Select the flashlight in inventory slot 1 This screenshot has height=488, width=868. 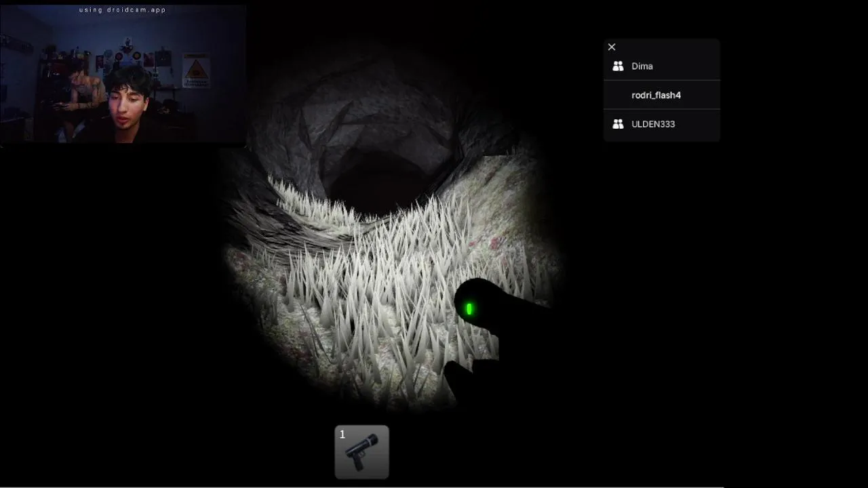point(362,452)
